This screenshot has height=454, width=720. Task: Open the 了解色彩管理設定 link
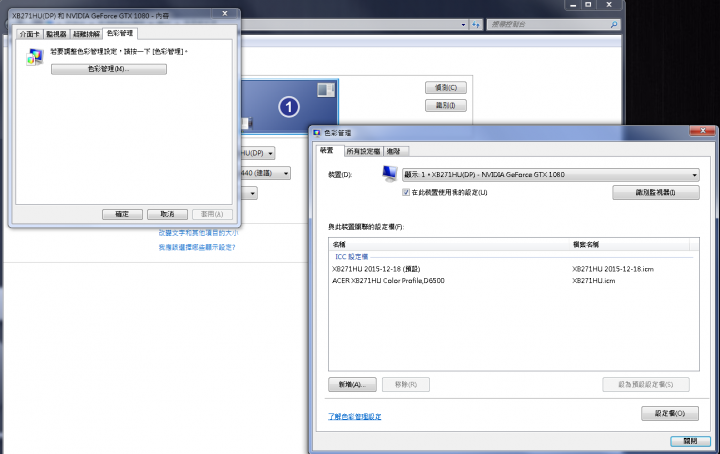click(x=354, y=416)
